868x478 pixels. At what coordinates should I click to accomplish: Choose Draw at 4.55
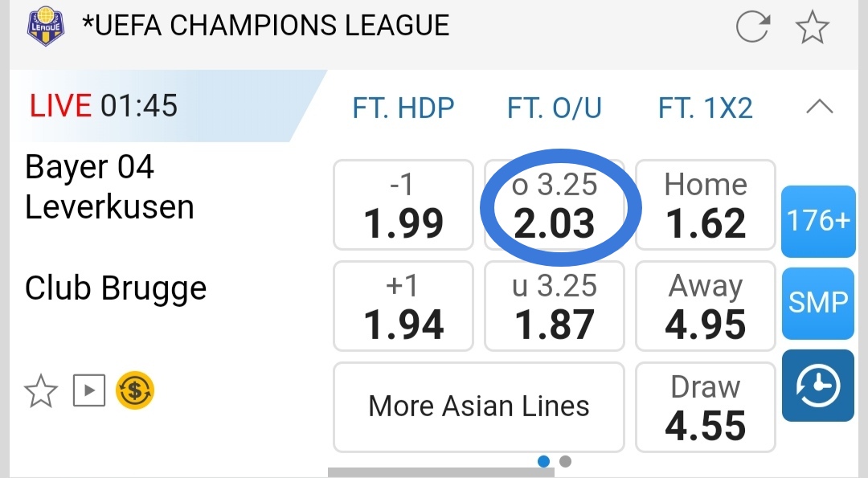(705, 407)
